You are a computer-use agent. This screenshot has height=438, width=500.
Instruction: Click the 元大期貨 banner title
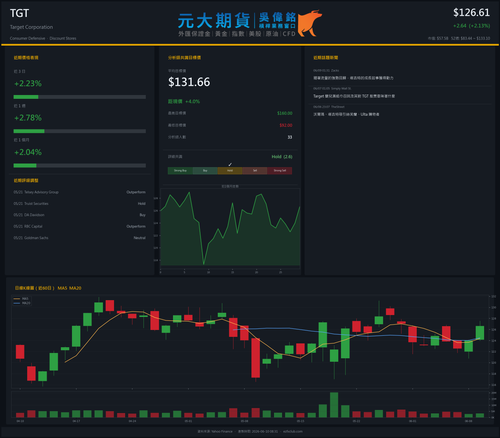[x=214, y=21]
